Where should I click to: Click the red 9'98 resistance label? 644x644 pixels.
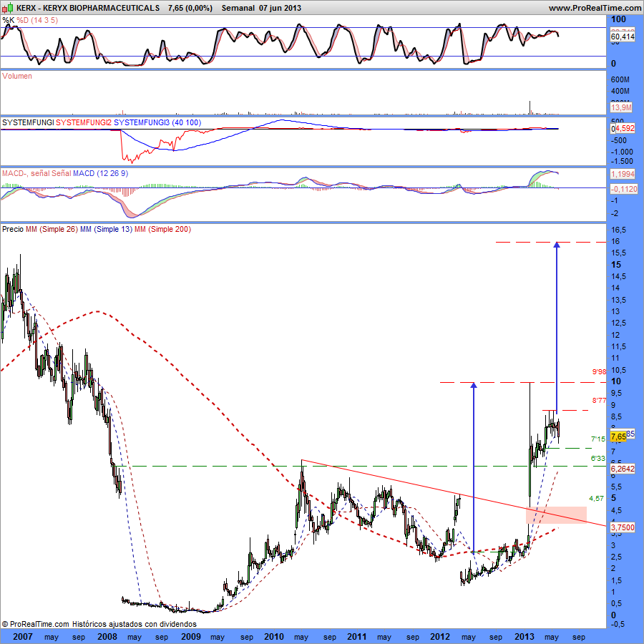599,371
